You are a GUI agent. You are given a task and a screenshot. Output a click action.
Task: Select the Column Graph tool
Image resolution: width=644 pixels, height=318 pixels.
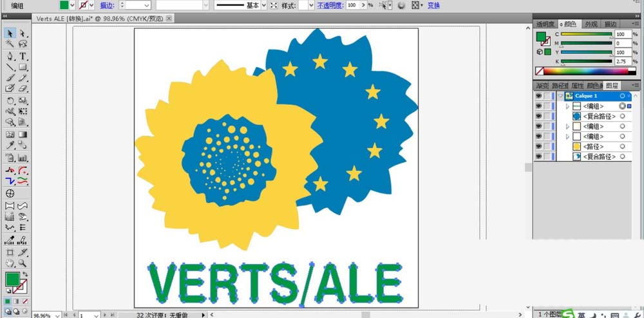tap(23, 157)
